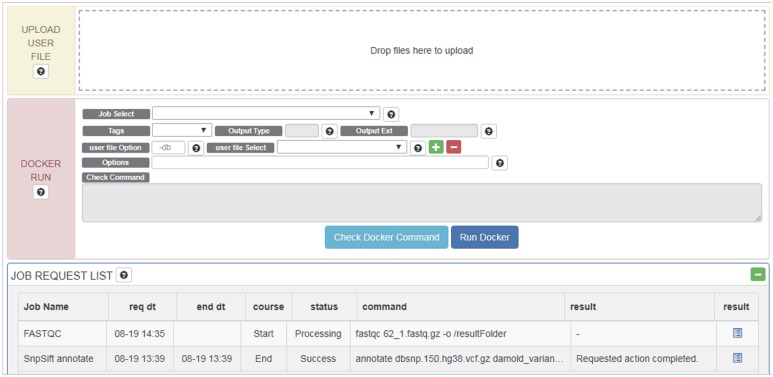
Task: Click the Success status cell
Action: [x=318, y=358]
